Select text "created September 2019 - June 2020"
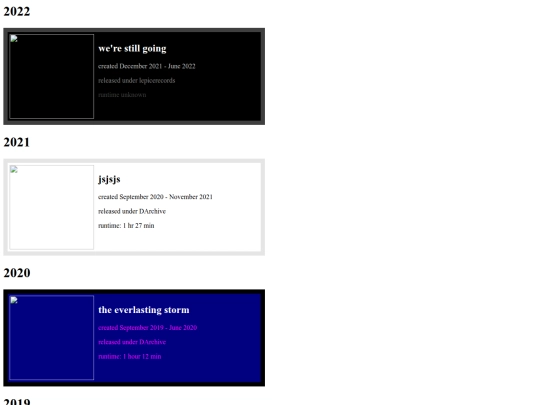The image size is (540, 405). tap(147, 328)
